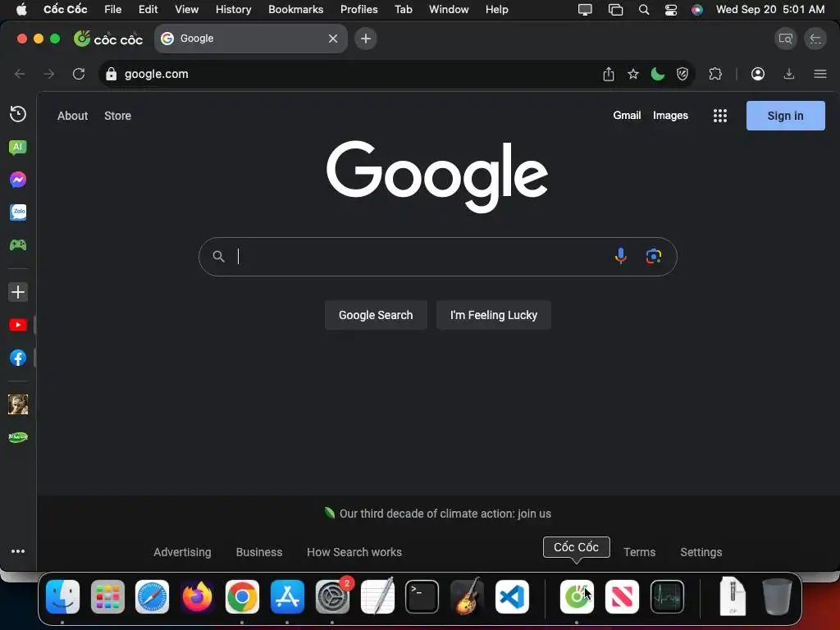Open Facebook from the sidebar
The image size is (840, 630).
(x=18, y=358)
